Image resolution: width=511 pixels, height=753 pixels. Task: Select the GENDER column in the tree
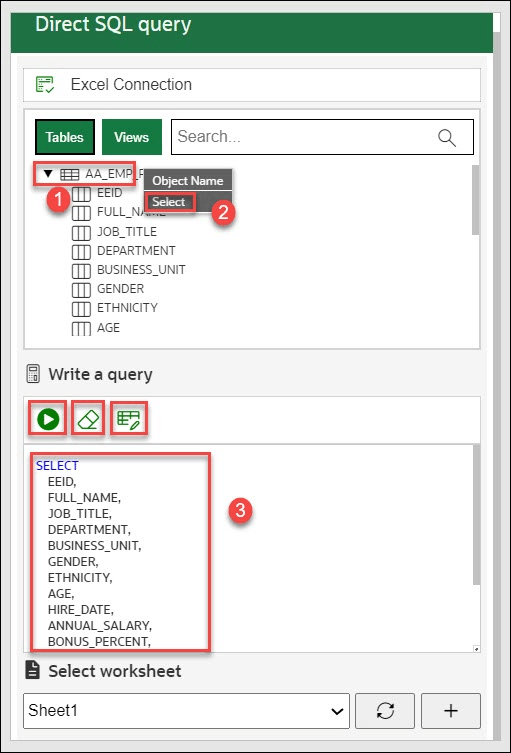click(x=121, y=289)
